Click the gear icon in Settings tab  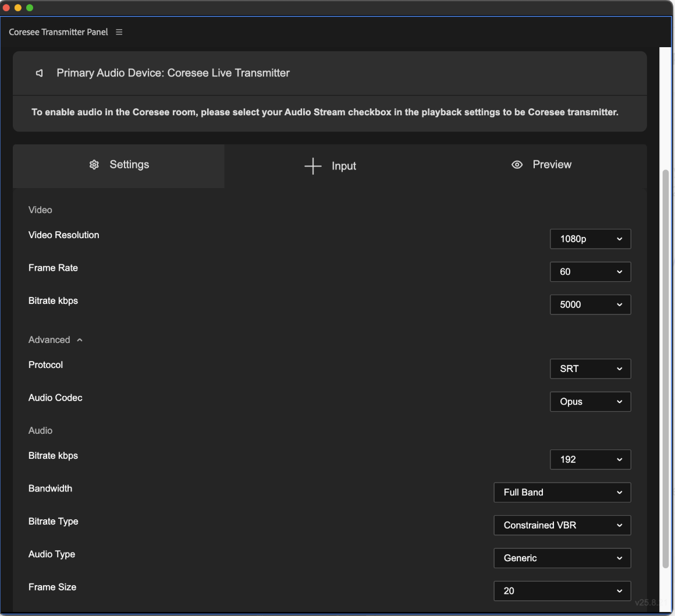click(x=94, y=165)
